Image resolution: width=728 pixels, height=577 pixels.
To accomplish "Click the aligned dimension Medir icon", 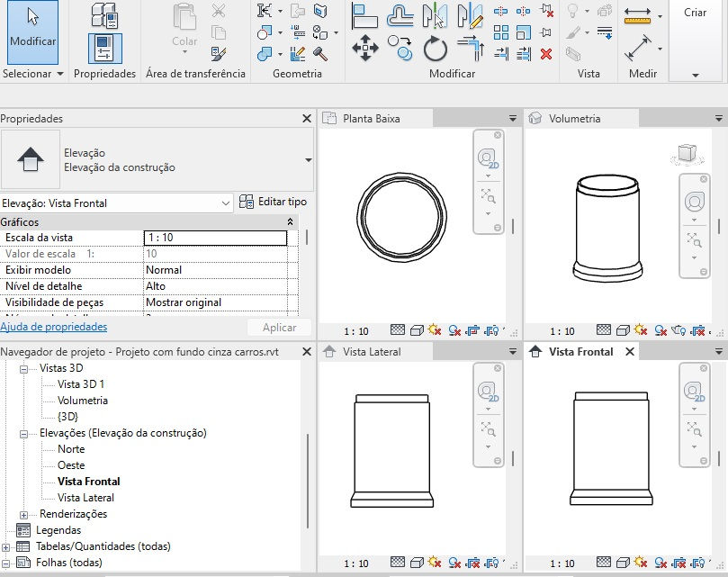I will (x=638, y=46).
